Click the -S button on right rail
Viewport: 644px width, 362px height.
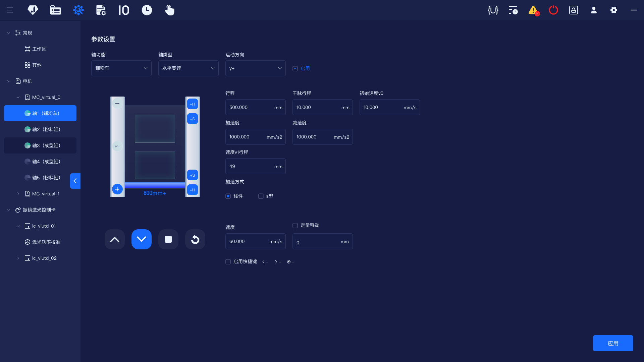tap(193, 119)
